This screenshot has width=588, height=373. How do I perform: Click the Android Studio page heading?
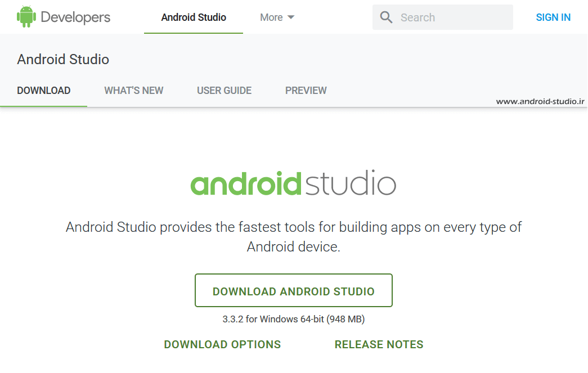pos(63,59)
